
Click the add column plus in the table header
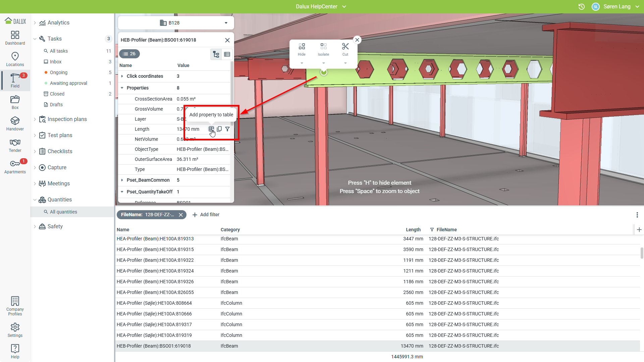639,230
